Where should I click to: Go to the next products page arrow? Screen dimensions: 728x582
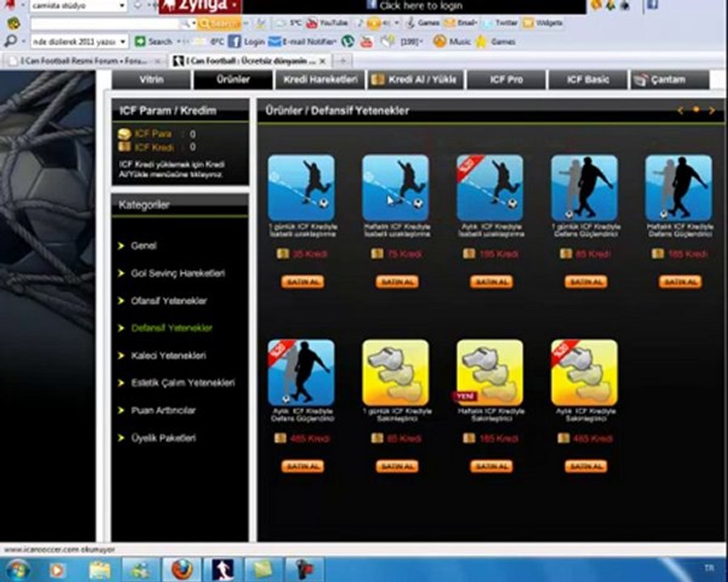pyautogui.click(x=711, y=111)
